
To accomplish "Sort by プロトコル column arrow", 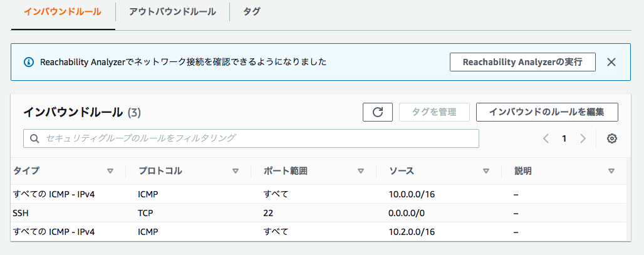I will coord(236,171).
